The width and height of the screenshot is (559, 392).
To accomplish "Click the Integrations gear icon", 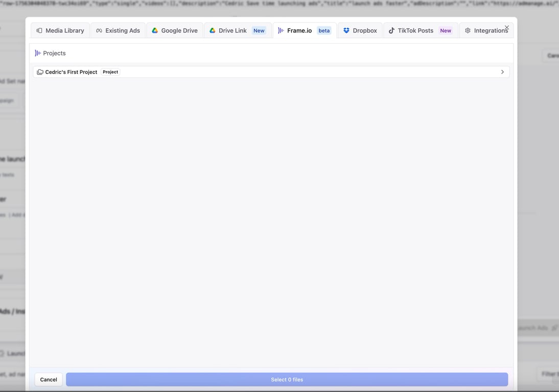I will click(468, 31).
